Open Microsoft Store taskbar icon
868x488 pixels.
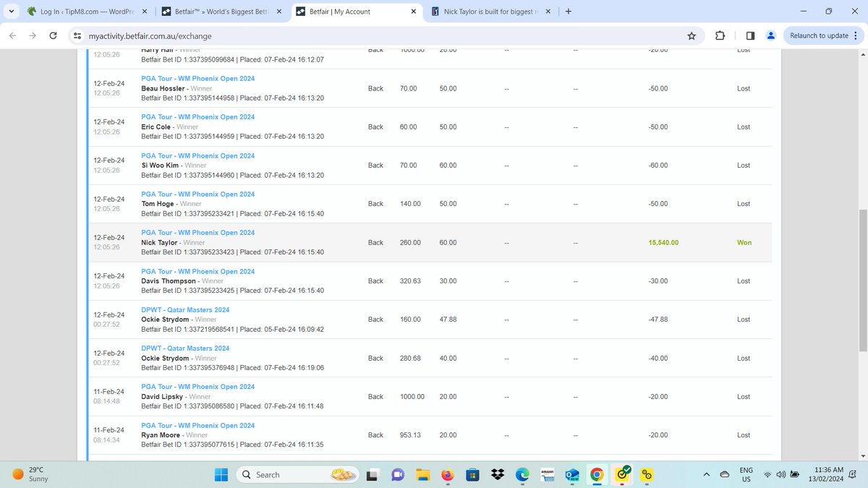(472, 474)
